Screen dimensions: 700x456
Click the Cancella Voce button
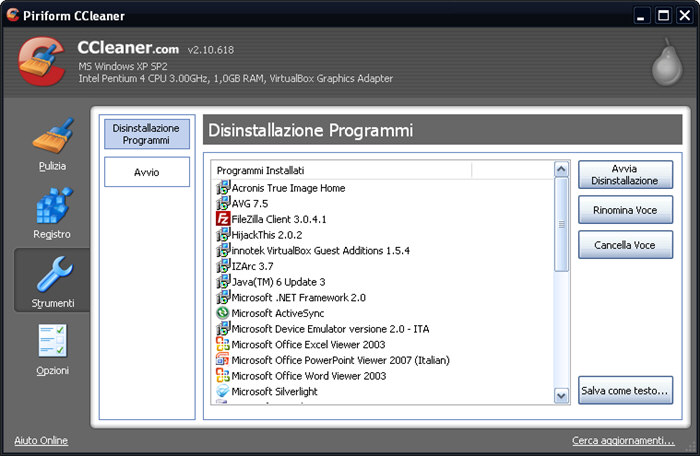625,245
